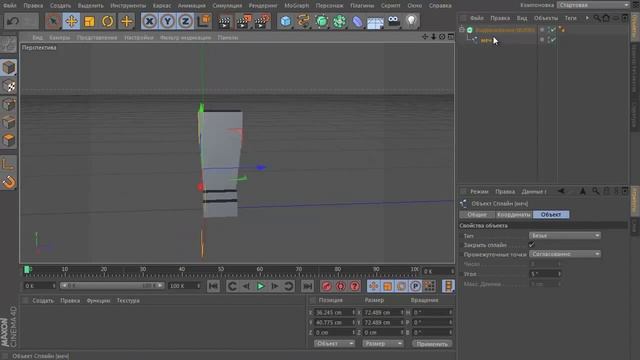Select the Live Selection arrow tool
This screenshot has height=360, width=640.
pos(53,21)
